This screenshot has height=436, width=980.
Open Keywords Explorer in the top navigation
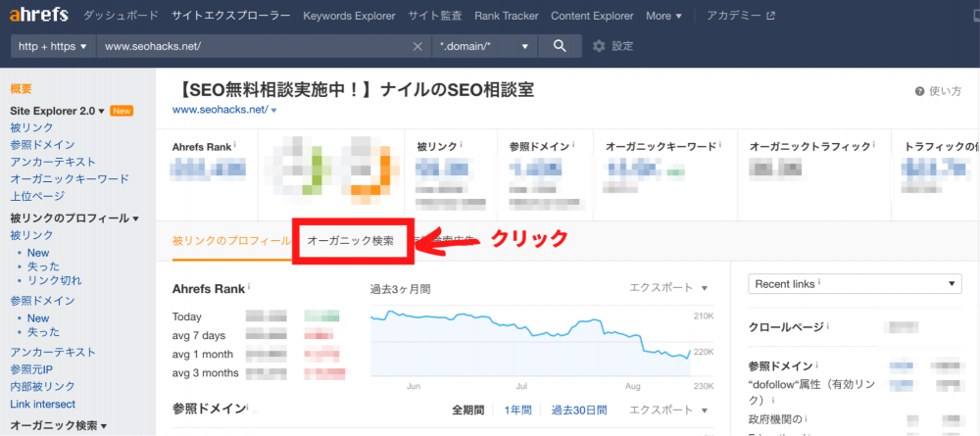(x=350, y=16)
